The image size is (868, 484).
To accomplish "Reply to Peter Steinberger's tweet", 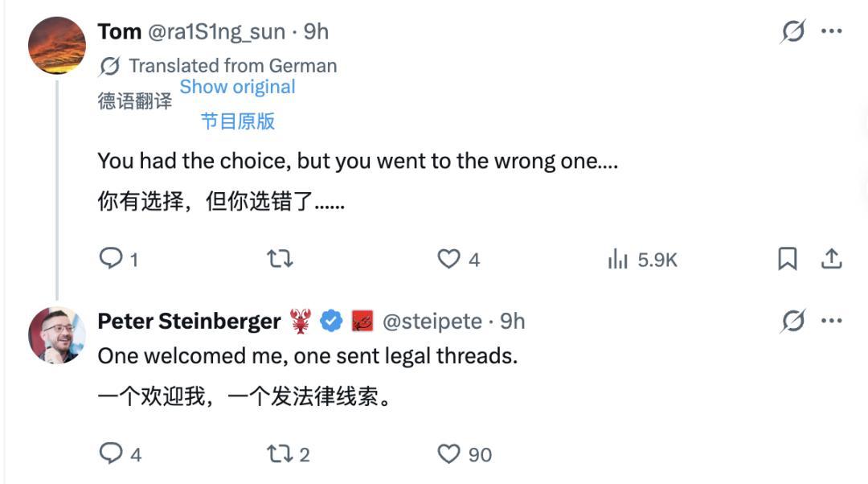I will 111,453.
